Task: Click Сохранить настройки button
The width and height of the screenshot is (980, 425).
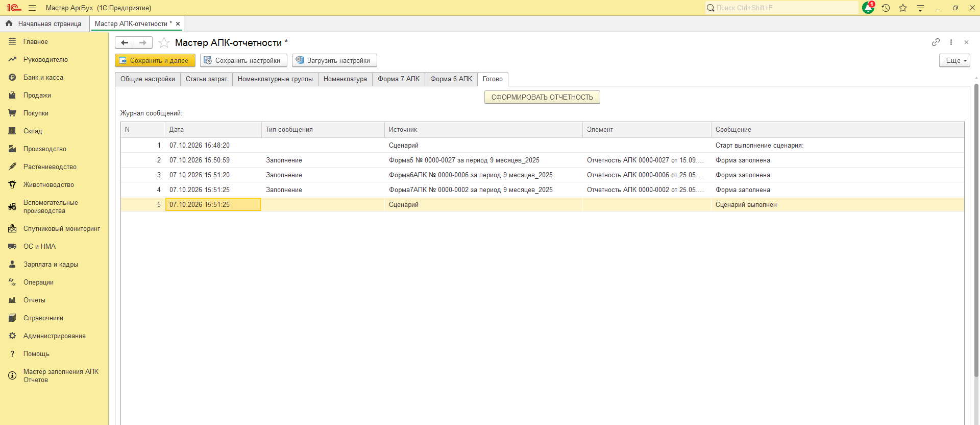Action: [243, 60]
